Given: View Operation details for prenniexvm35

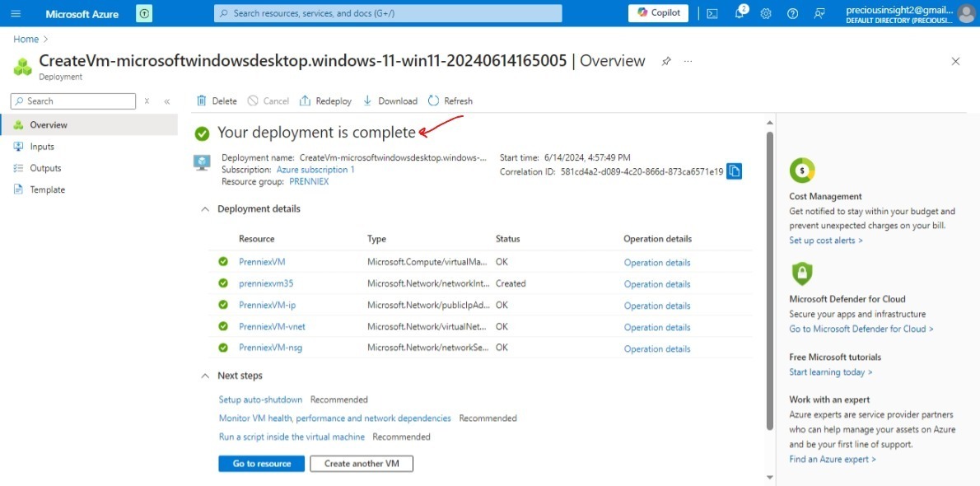Looking at the screenshot, I should 657,284.
